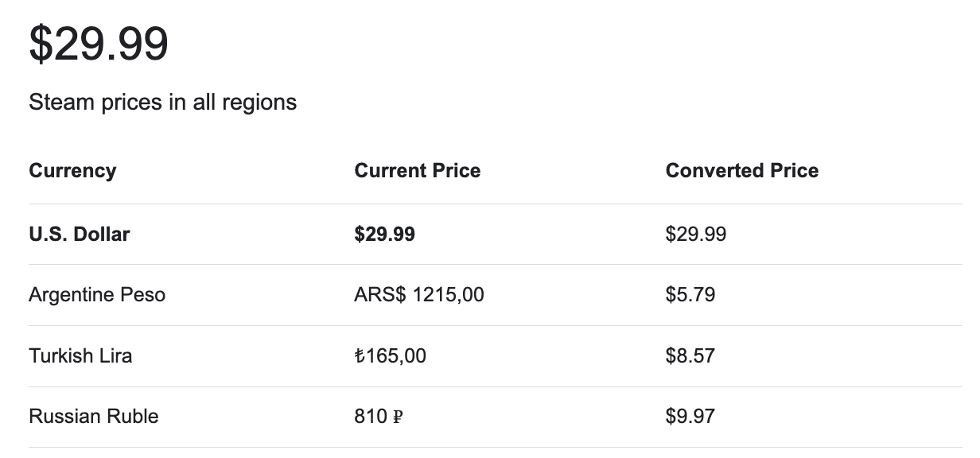This screenshot has width=980, height=458.
Task: Click the ₺165,00 price cell
Action: point(391,355)
